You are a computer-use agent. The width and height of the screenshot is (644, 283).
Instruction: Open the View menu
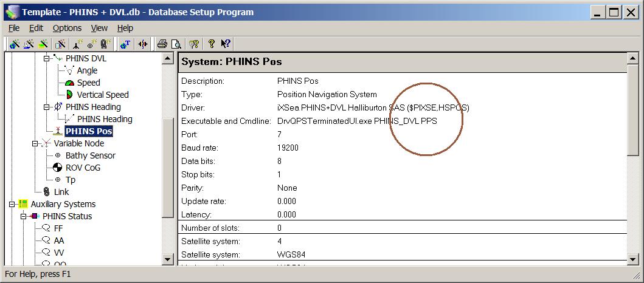(99, 28)
